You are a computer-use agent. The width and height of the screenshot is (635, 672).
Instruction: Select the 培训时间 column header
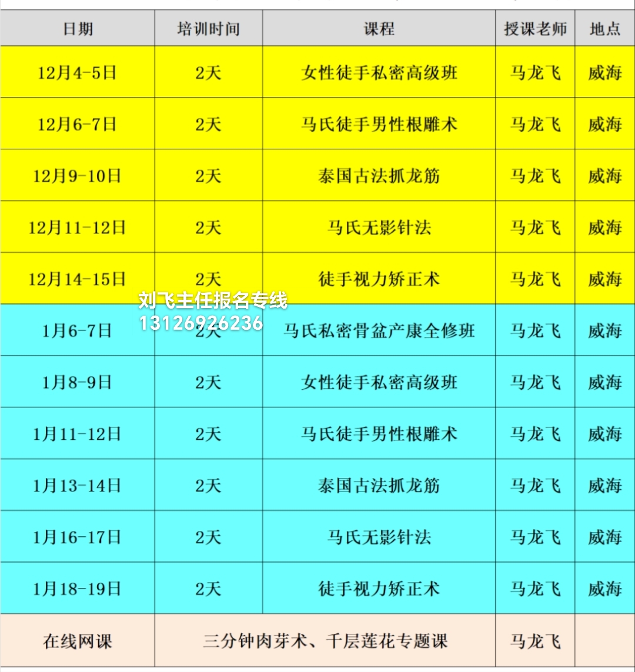(208, 29)
